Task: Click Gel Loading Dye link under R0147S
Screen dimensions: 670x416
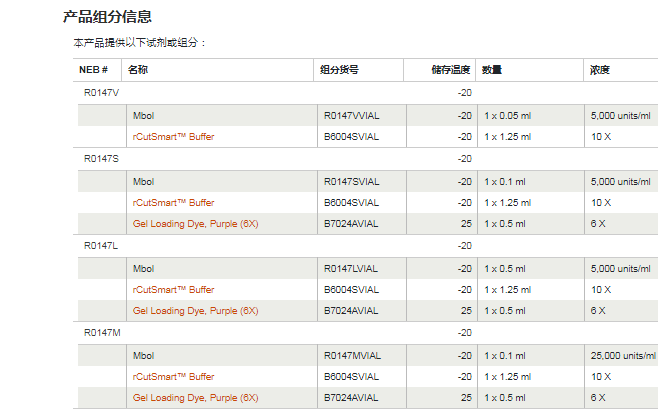Action: pos(195,224)
